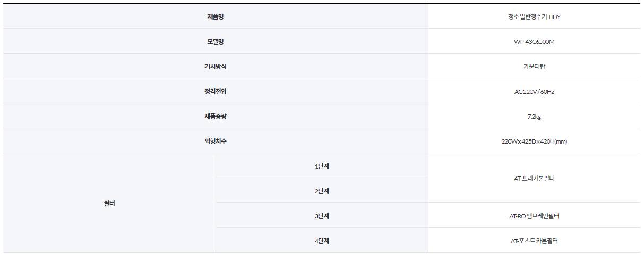Select the AC 220V/60Hz voltage value
This screenshot has width=644, height=257.
point(534,92)
